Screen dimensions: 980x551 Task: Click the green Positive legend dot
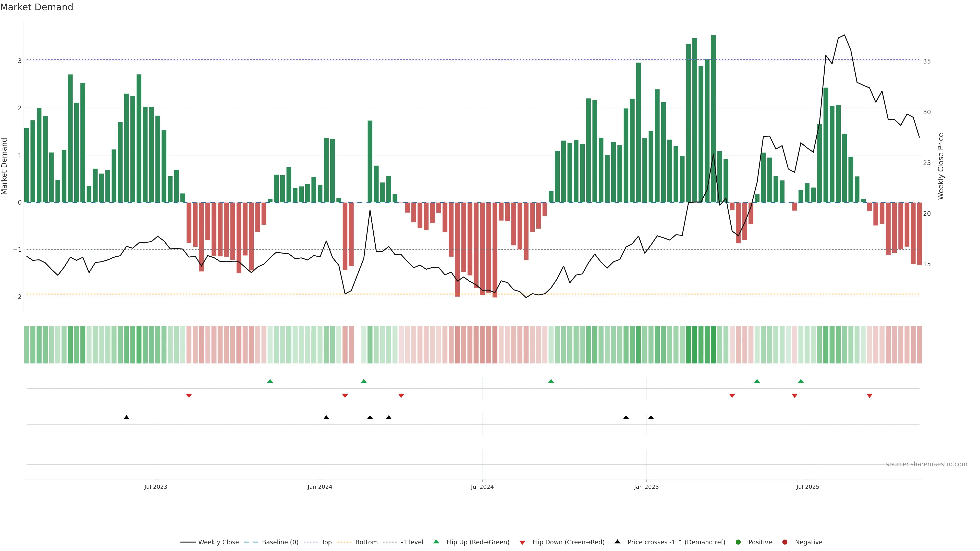[x=738, y=542]
